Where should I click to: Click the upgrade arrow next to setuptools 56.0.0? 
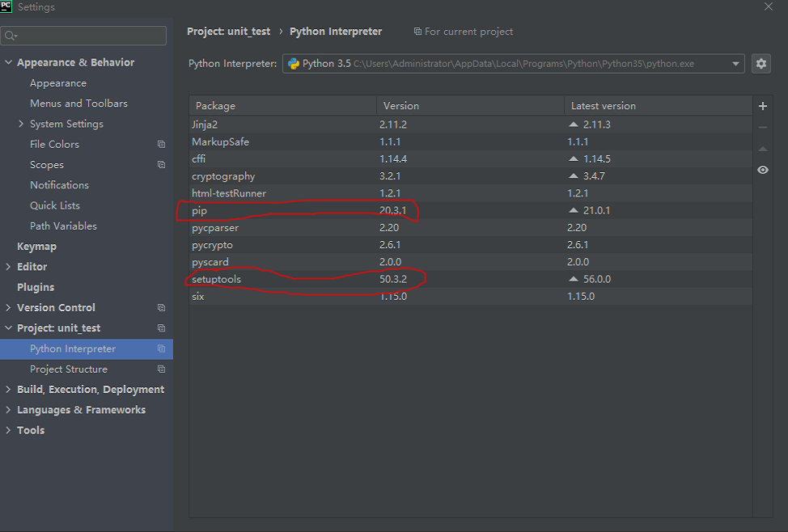click(x=574, y=279)
